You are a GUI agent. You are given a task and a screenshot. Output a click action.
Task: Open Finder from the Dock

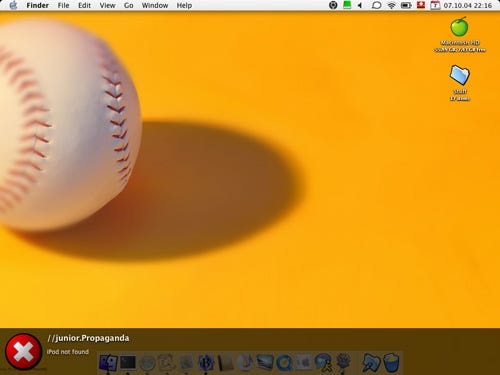click(108, 363)
